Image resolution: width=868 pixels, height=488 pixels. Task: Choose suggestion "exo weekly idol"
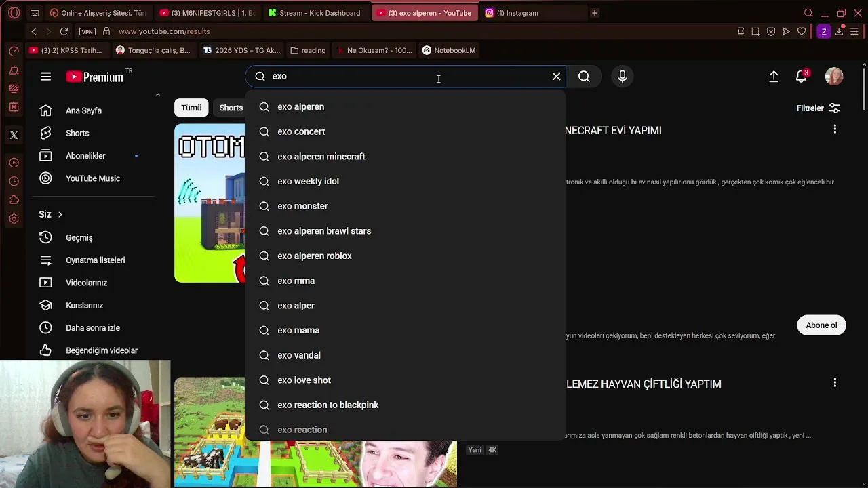click(406, 182)
